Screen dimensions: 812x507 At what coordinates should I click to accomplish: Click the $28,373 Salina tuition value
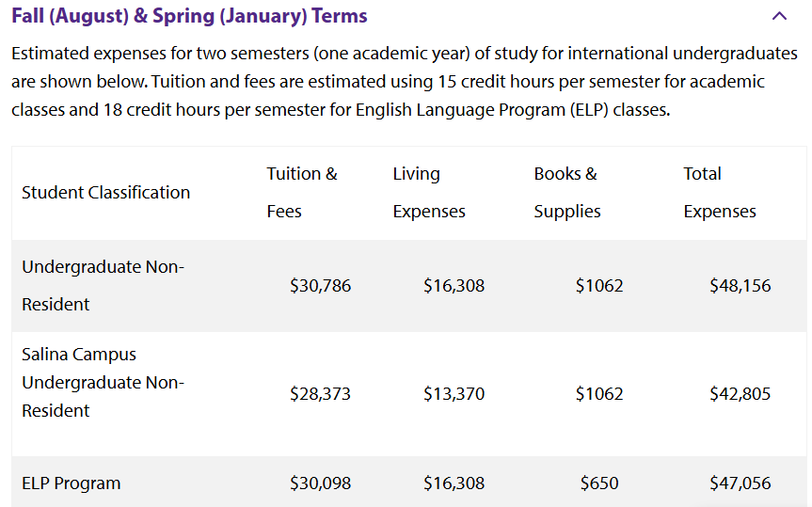(x=320, y=394)
